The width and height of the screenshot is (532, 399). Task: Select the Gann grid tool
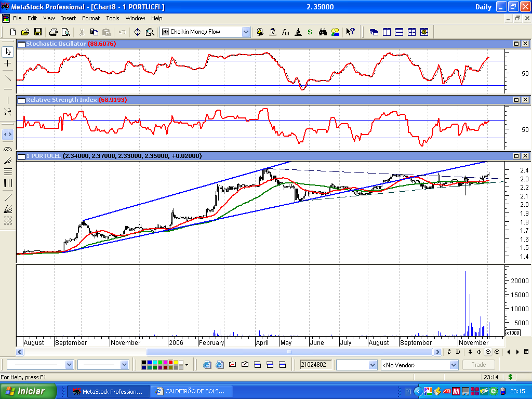[8, 220]
